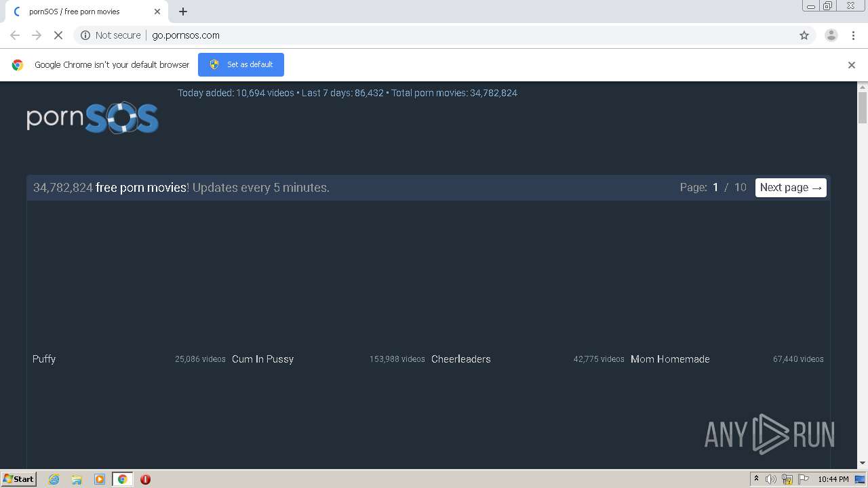
Task: Open the Mom Homemade category
Action: tap(670, 359)
